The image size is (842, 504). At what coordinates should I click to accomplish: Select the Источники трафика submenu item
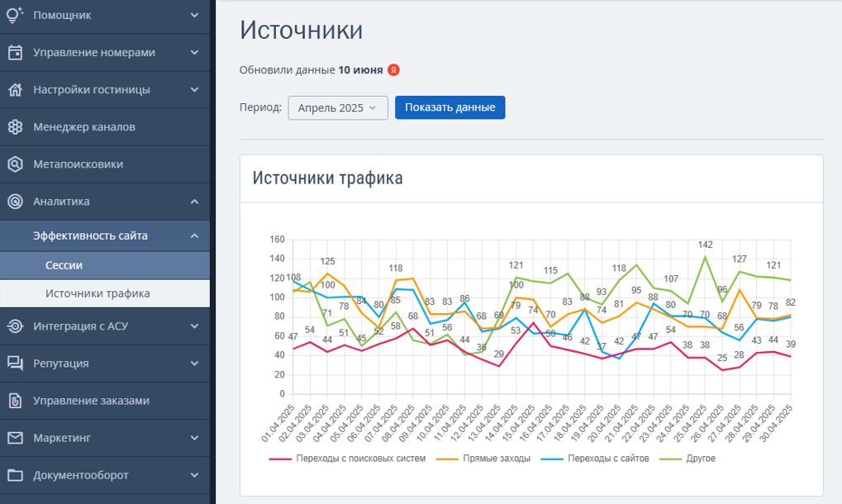[x=105, y=293]
